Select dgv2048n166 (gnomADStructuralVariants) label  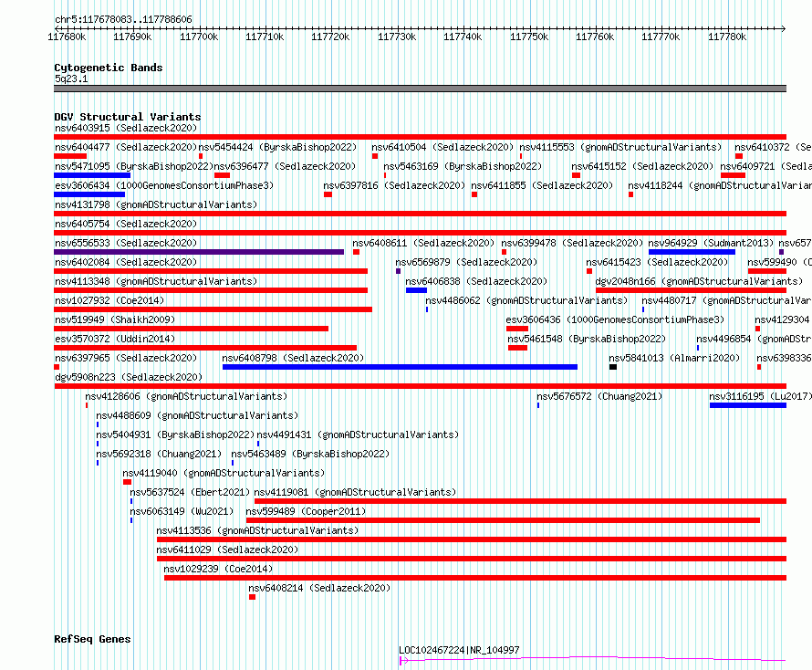coord(699,281)
